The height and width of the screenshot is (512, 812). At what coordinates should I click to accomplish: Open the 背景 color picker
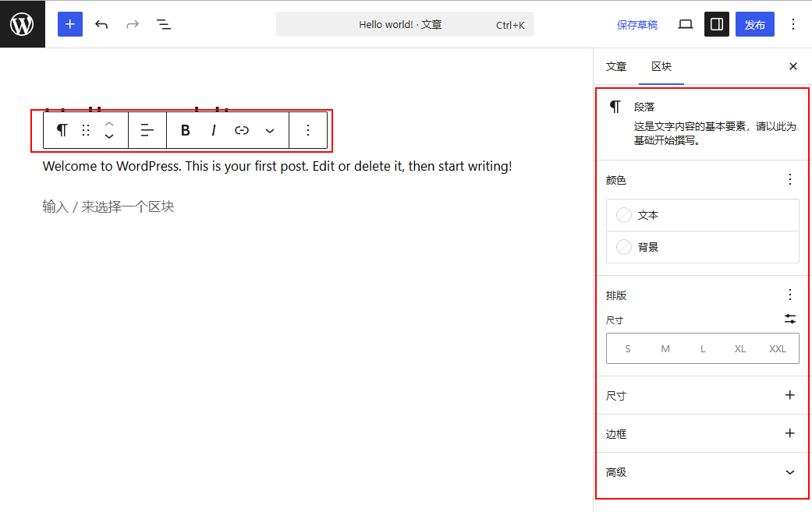[703, 247]
